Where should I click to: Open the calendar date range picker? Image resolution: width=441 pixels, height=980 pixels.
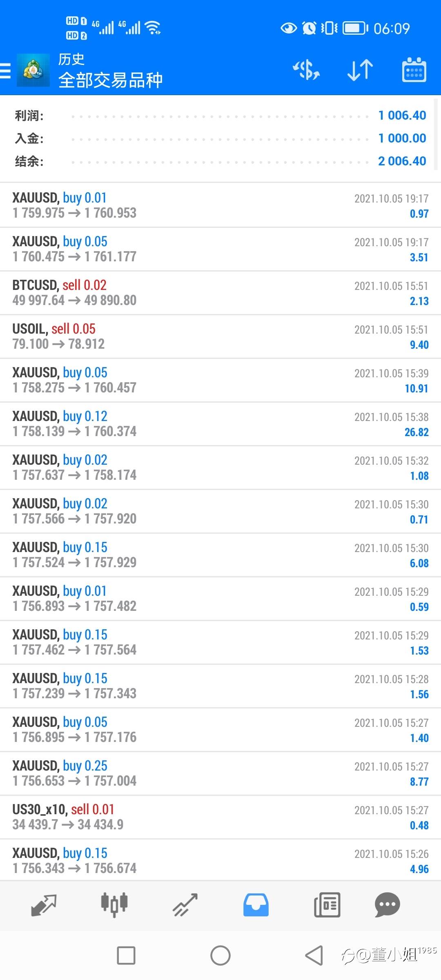[x=414, y=70]
